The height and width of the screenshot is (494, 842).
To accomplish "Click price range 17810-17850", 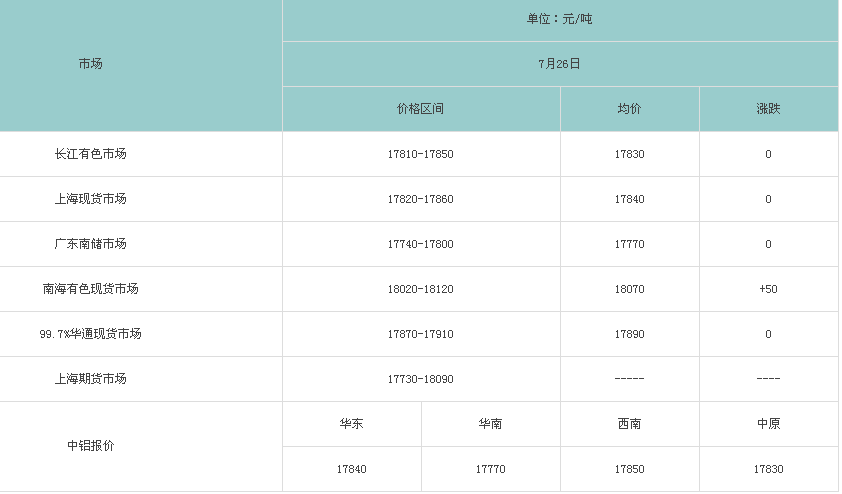I will coord(420,154).
